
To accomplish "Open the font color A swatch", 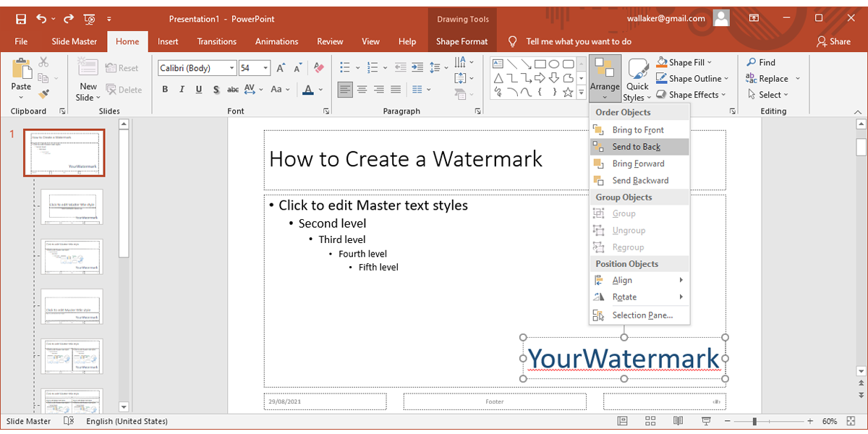I will tap(308, 90).
